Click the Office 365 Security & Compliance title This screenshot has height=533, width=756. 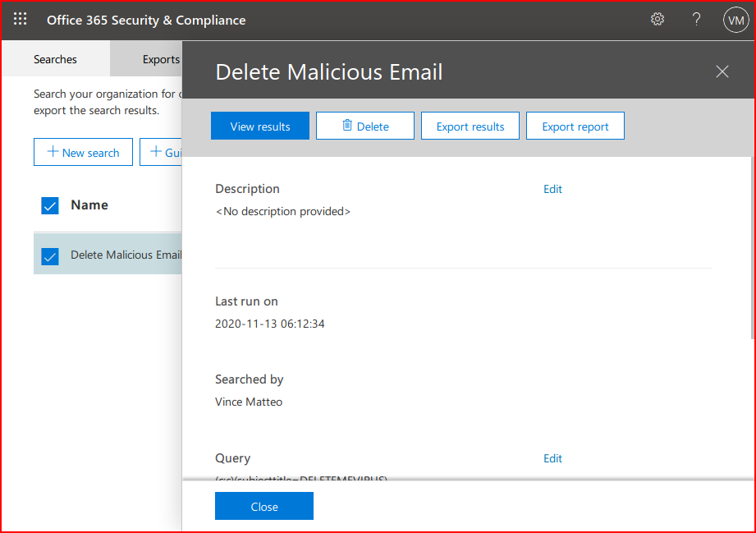[x=146, y=21]
